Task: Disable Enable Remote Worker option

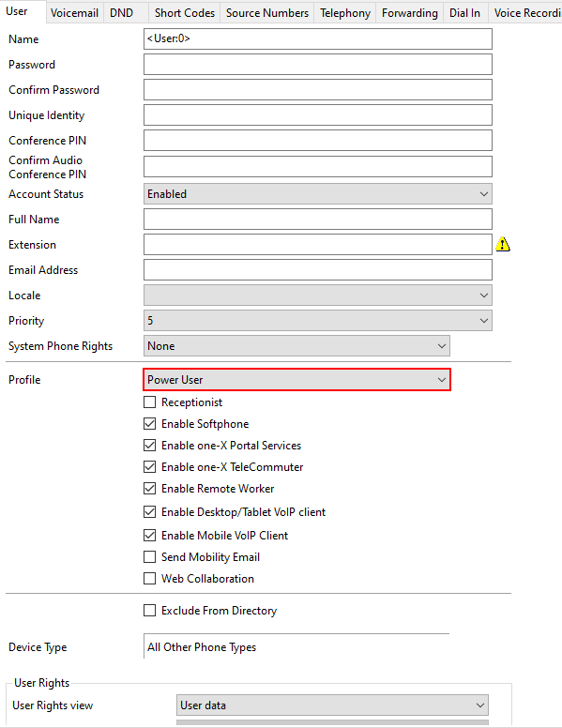Action: (x=149, y=489)
